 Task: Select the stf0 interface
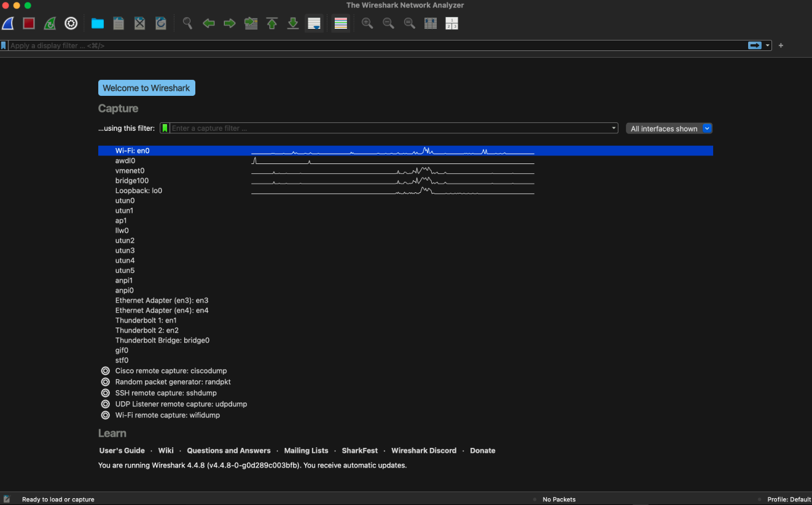coord(405,360)
